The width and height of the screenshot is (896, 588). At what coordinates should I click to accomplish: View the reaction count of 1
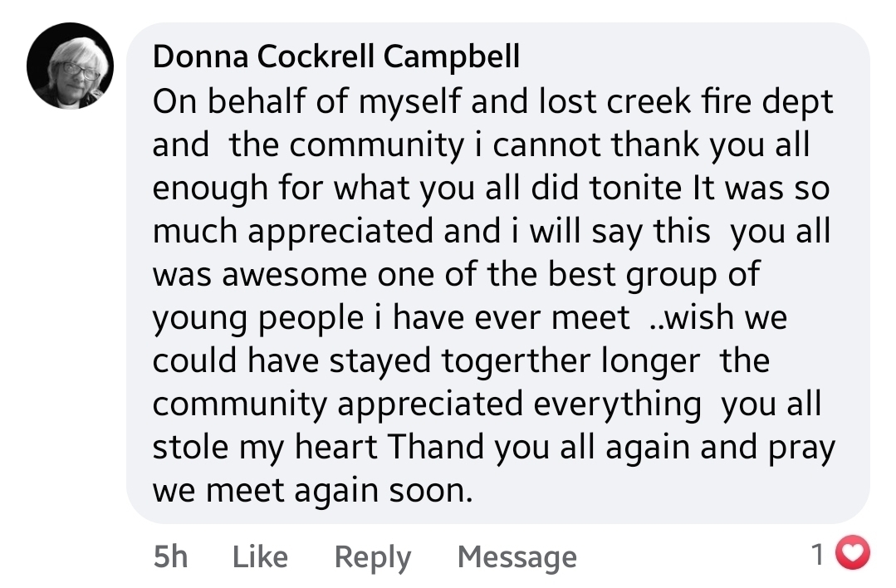[819, 554]
